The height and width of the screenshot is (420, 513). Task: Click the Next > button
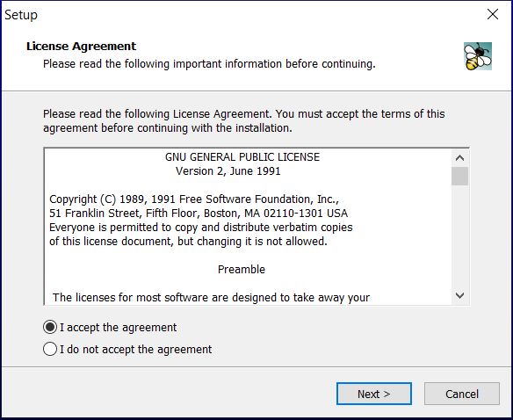click(374, 394)
